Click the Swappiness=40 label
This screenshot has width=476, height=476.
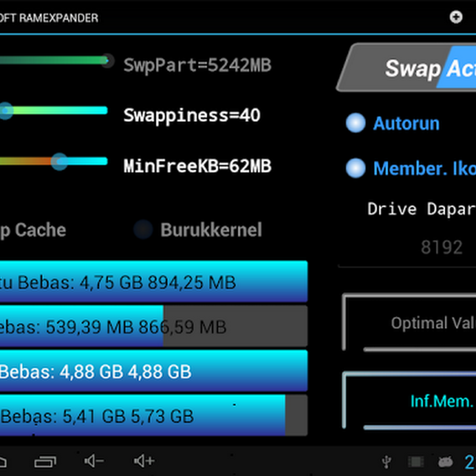[x=192, y=116]
